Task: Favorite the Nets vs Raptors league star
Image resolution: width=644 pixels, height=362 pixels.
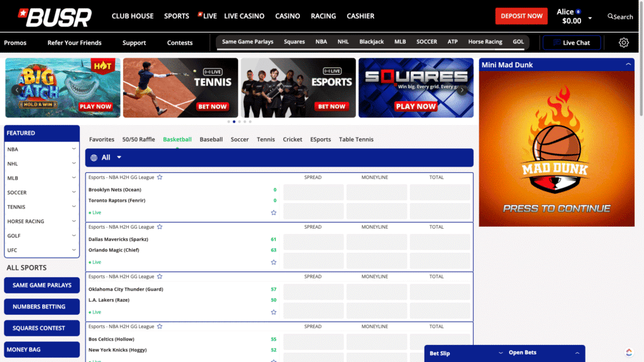Action: [160, 177]
